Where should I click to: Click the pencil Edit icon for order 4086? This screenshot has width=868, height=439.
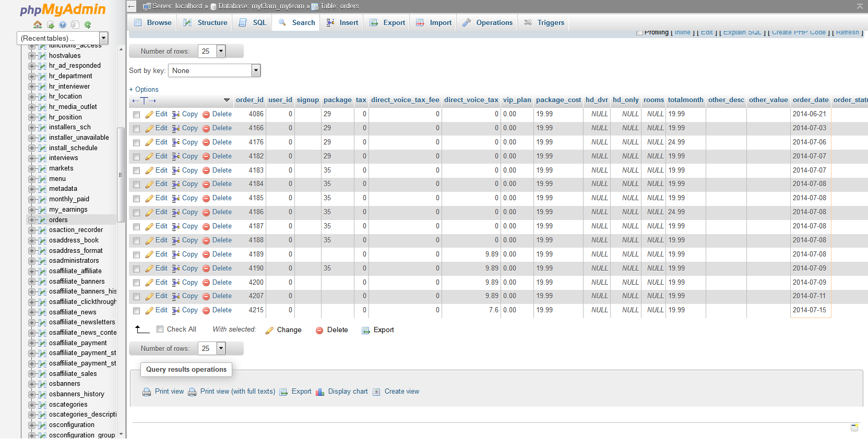[x=149, y=114]
